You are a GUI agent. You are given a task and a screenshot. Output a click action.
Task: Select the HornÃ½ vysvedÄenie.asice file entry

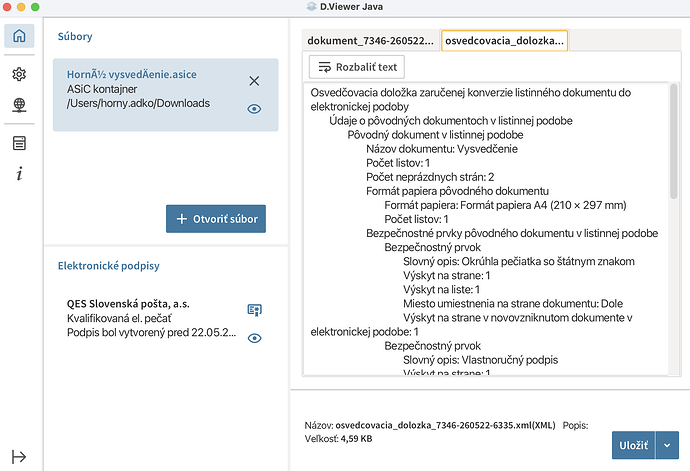pos(165,95)
